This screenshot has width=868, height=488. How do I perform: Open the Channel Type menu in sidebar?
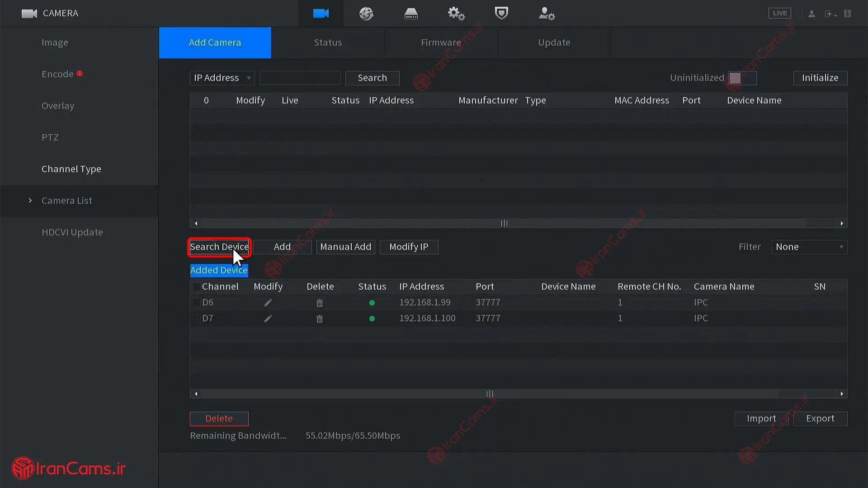[x=71, y=169]
